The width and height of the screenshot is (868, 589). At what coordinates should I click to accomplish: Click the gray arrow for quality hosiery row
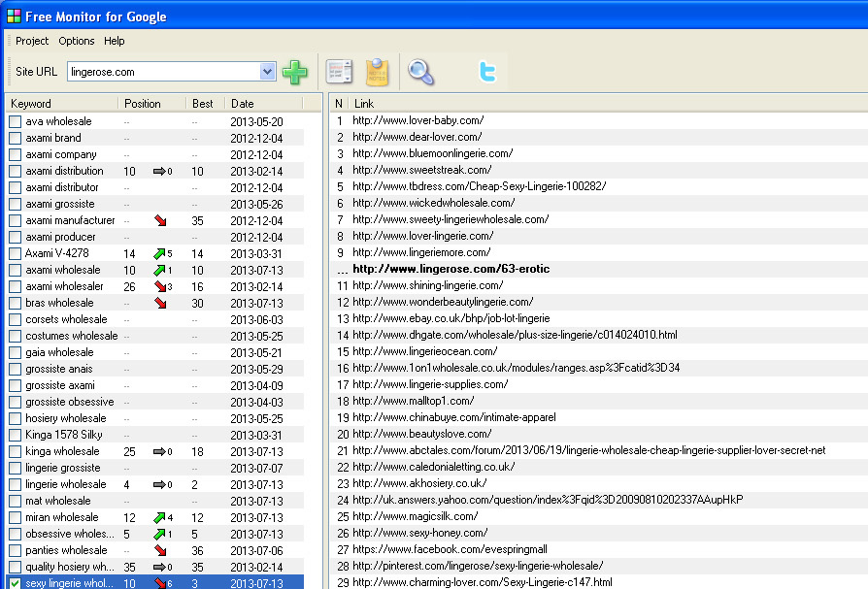(159, 567)
